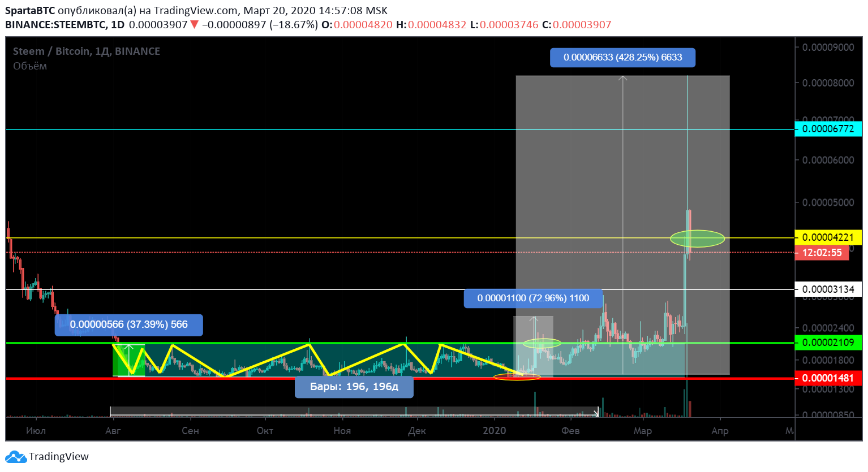The image size is (868, 472).
Task: Click the red 0.00001481 price level tag
Action: pyautogui.click(x=828, y=378)
